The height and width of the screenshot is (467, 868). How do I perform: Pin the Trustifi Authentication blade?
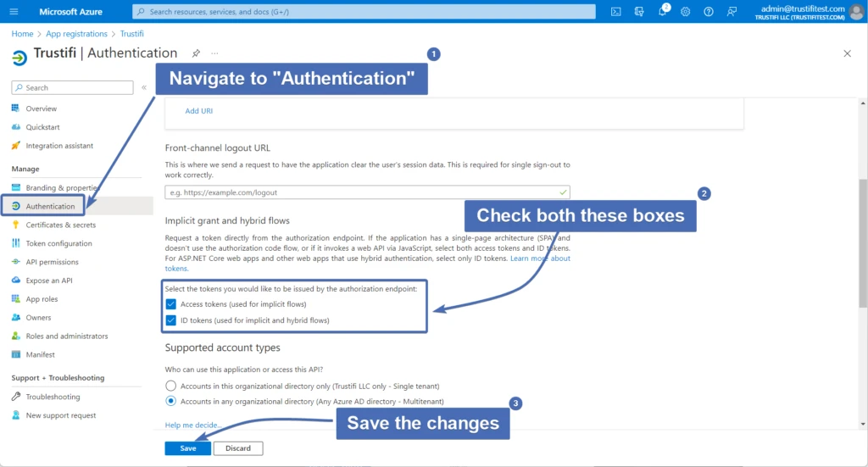[x=196, y=53]
